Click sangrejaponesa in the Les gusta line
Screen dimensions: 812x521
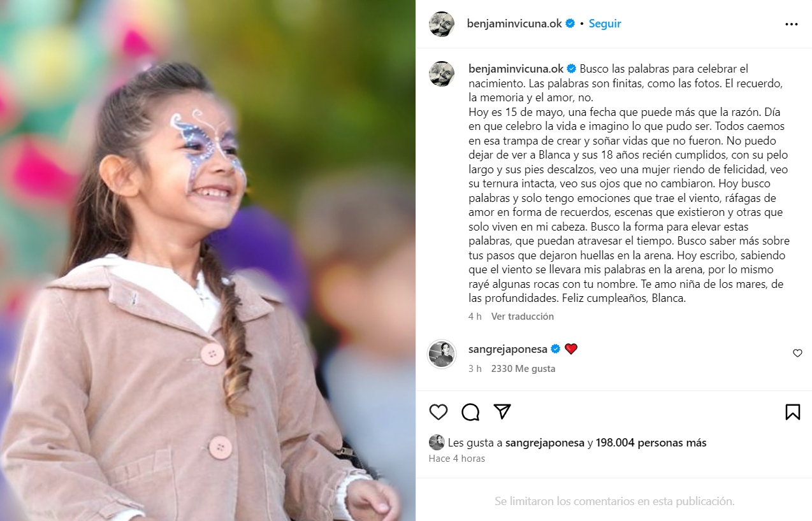pos(545,443)
